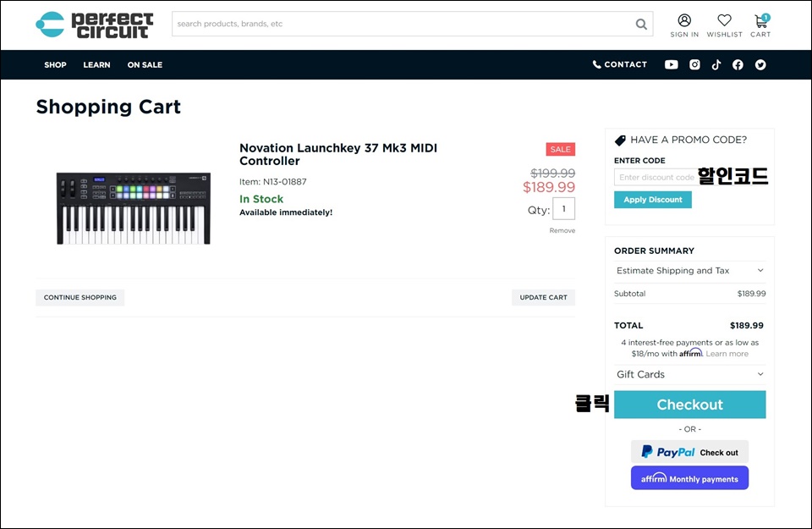This screenshot has height=529, width=812.
Task: Click the Available immediately! text
Action: tap(286, 212)
